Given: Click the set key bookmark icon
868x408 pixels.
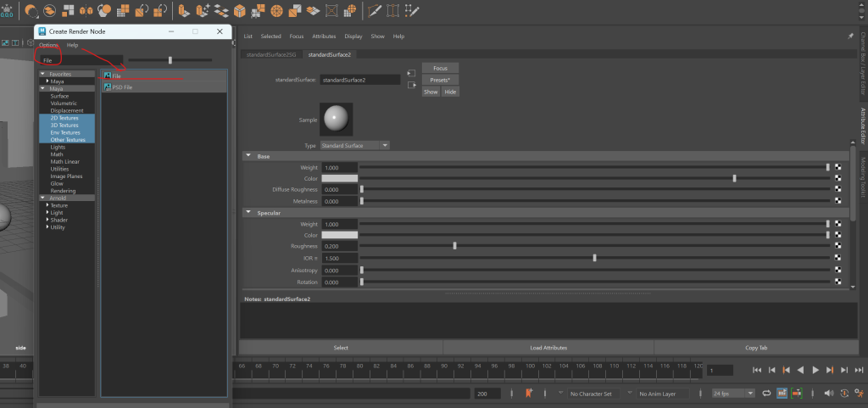Looking at the screenshot, I should pyautogui.click(x=526, y=394).
